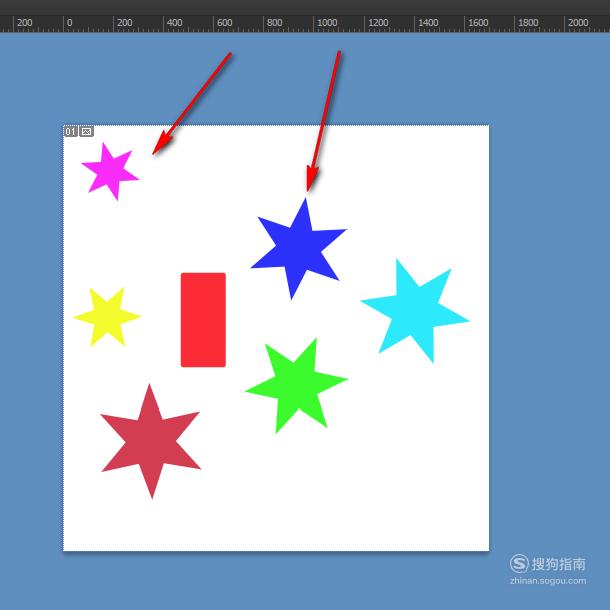Click the 1400 mark on horizontal ruler
Image resolution: width=610 pixels, height=610 pixels.
click(x=428, y=23)
